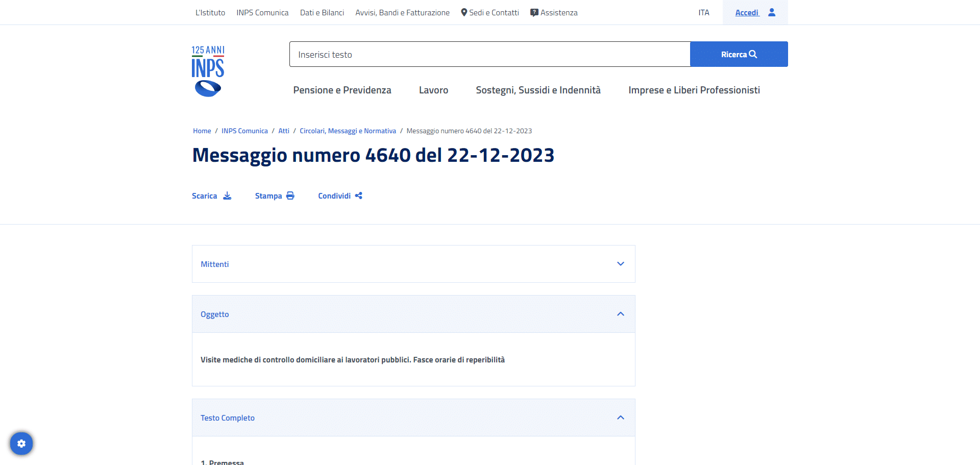The image size is (980, 465).
Task: Click the user profile icon next to Accedi
Action: [771, 12]
